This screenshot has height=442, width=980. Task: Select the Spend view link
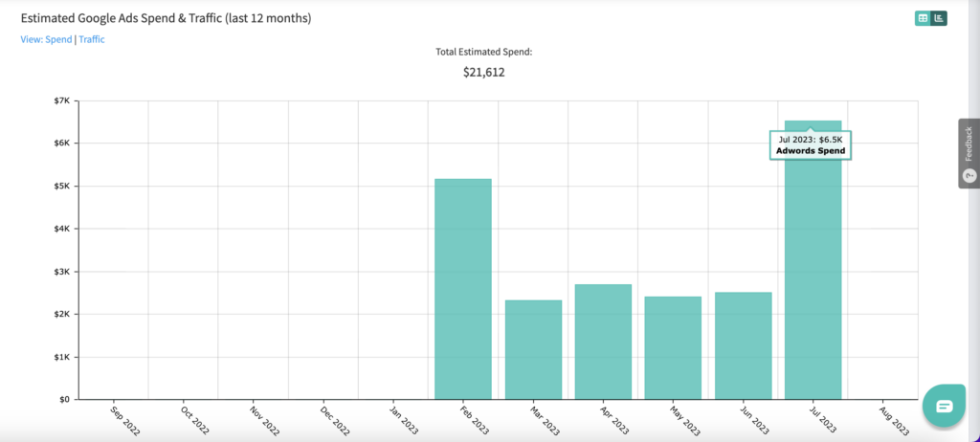[58, 39]
